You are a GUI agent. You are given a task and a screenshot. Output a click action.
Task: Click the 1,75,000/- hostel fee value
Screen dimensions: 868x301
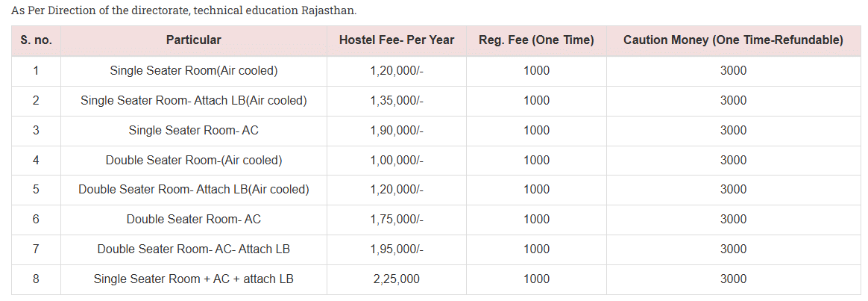pos(396,220)
